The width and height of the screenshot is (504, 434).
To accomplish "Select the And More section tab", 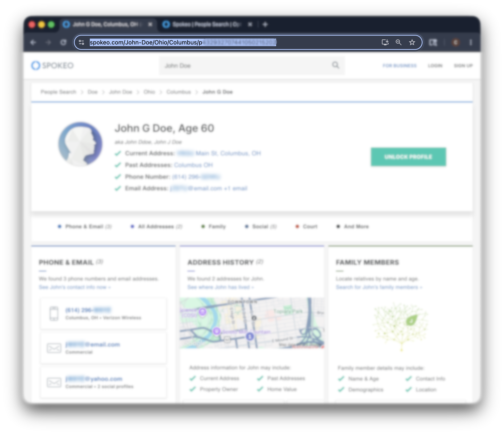I will [353, 226].
